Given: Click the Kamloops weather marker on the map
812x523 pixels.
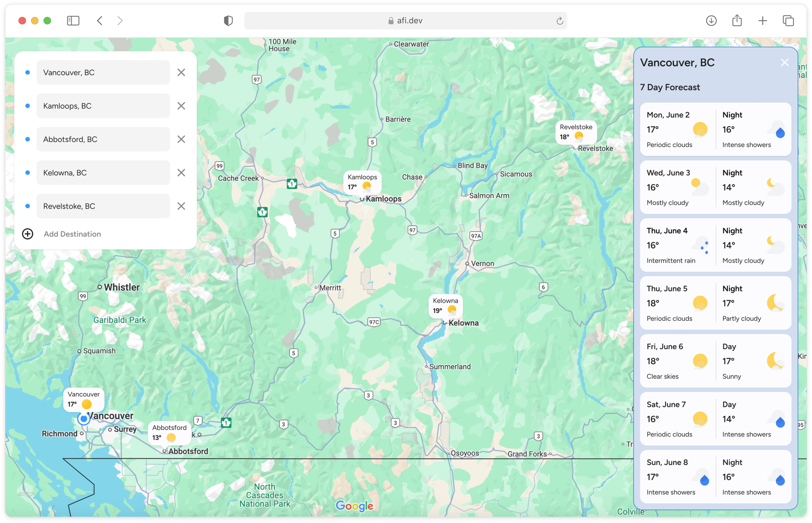Looking at the screenshot, I should pos(362,183).
